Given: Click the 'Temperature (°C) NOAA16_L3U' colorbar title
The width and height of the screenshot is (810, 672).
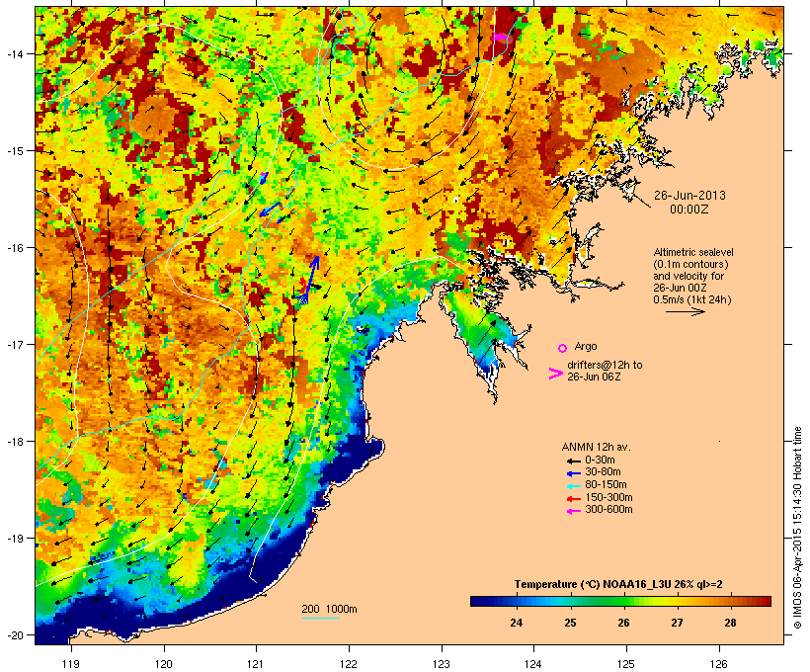Looking at the screenshot, I should [594, 584].
